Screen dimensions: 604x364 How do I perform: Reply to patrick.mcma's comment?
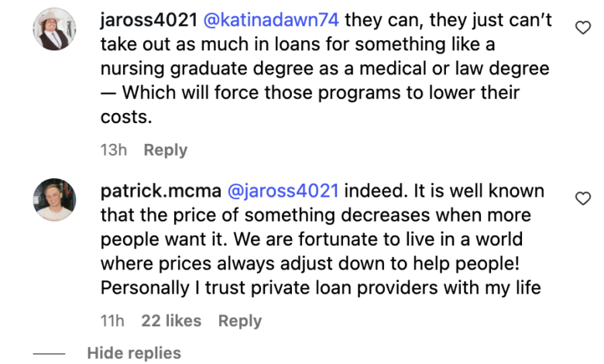(x=240, y=321)
